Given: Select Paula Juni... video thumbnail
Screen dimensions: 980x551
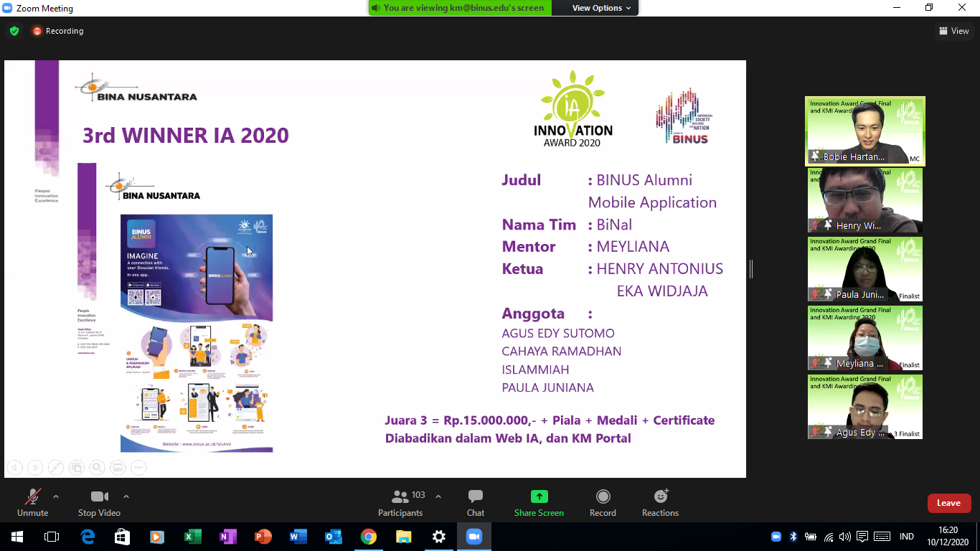Looking at the screenshot, I should [x=865, y=269].
